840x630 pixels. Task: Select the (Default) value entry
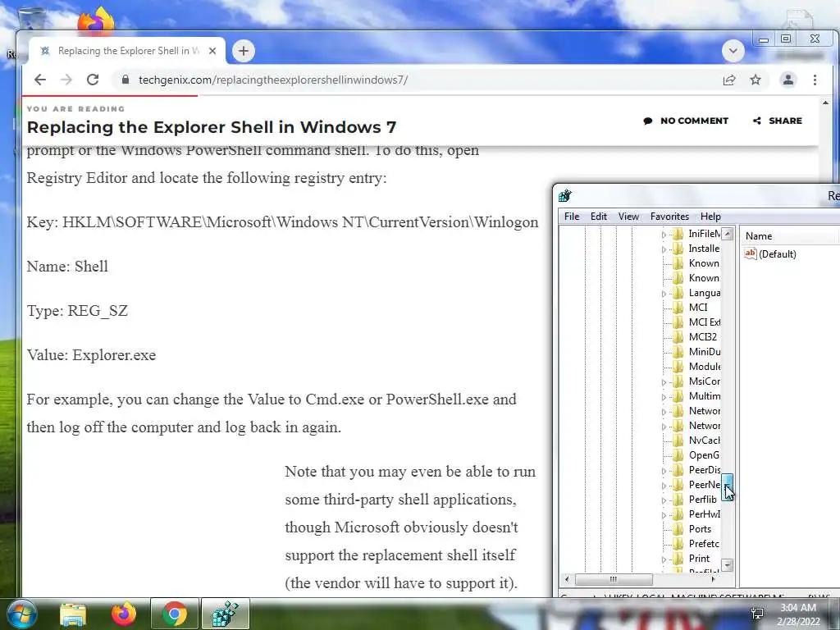coord(778,254)
